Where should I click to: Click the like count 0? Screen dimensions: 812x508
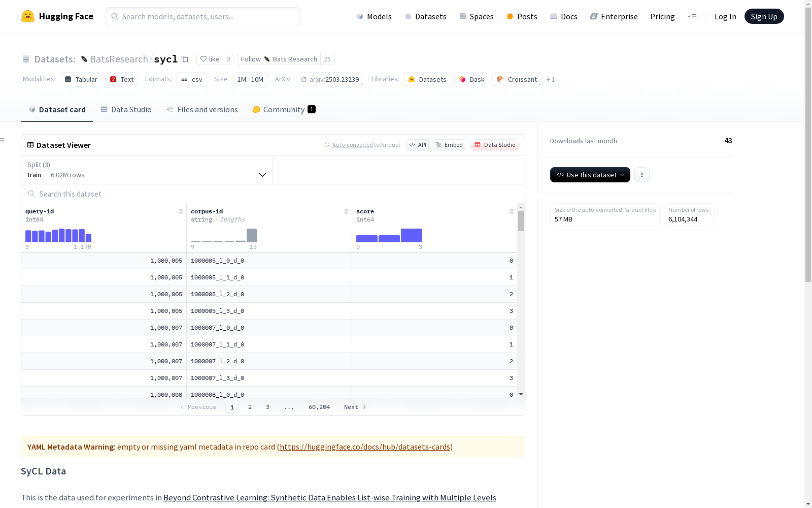click(x=228, y=59)
